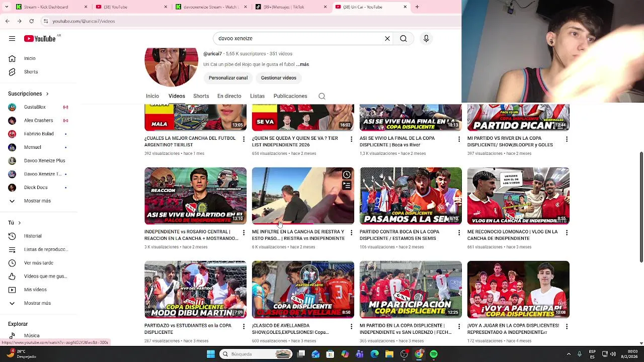This screenshot has height=362, width=644.
Task: Add Riestra video to watch later clock icon
Action: coord(347,174)
